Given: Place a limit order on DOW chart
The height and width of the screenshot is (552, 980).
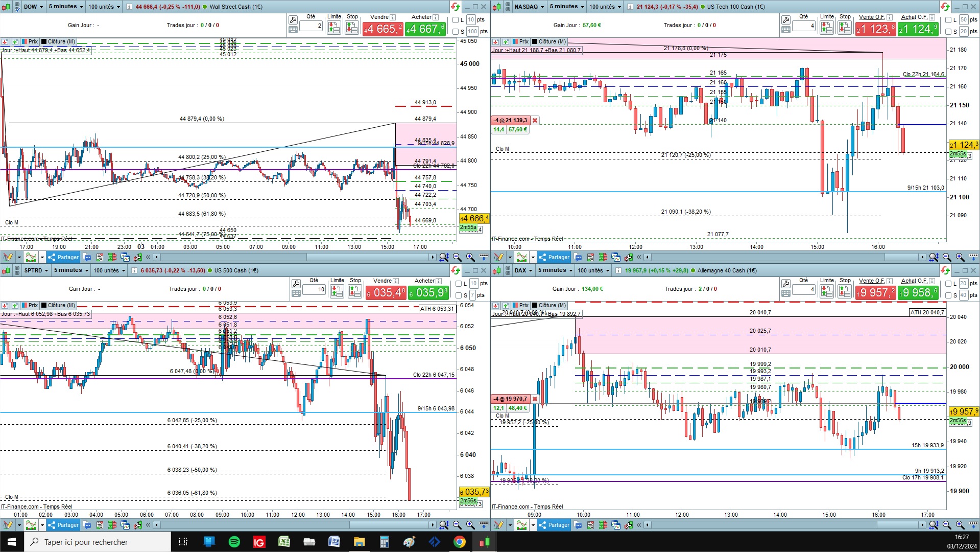Looking at the screenshot, I should click(334, 28).
